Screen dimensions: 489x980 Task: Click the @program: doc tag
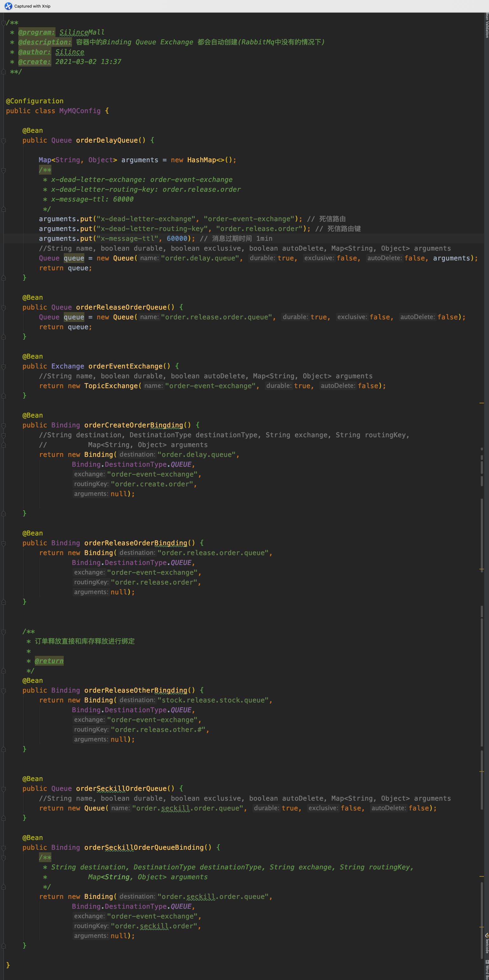click(x=36, y=32)
